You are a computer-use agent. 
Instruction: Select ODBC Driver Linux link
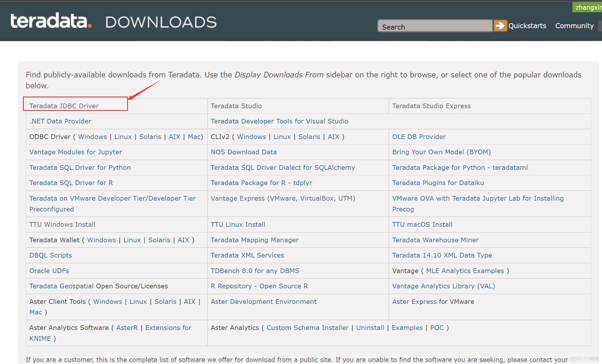(x=123, y=137)
